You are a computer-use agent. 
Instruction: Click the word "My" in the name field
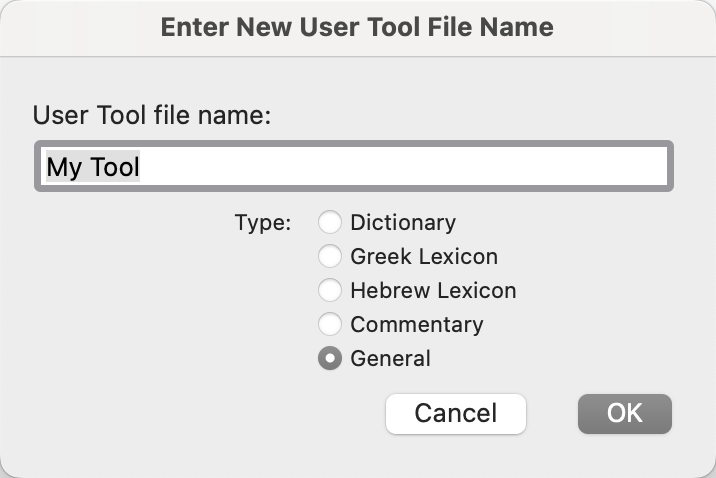click(65, 166)
